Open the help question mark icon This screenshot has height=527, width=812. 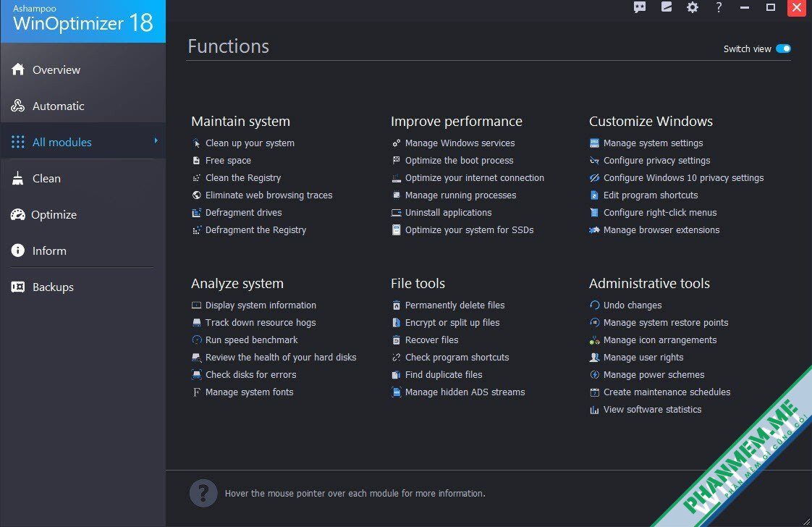tap(718, 7)
